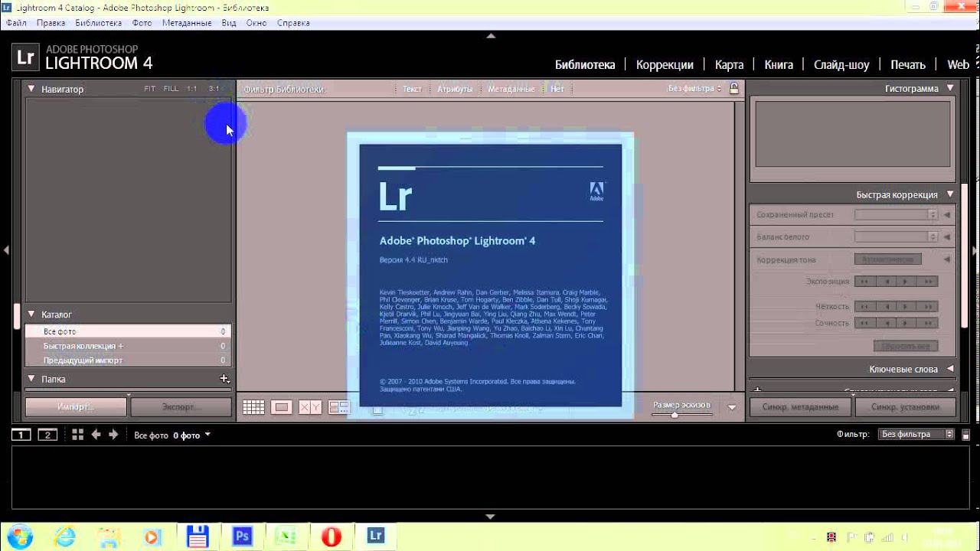980x551 pixels.
Task: Open filmstrip grid shortcut icon
Action: tap(77, 435)
